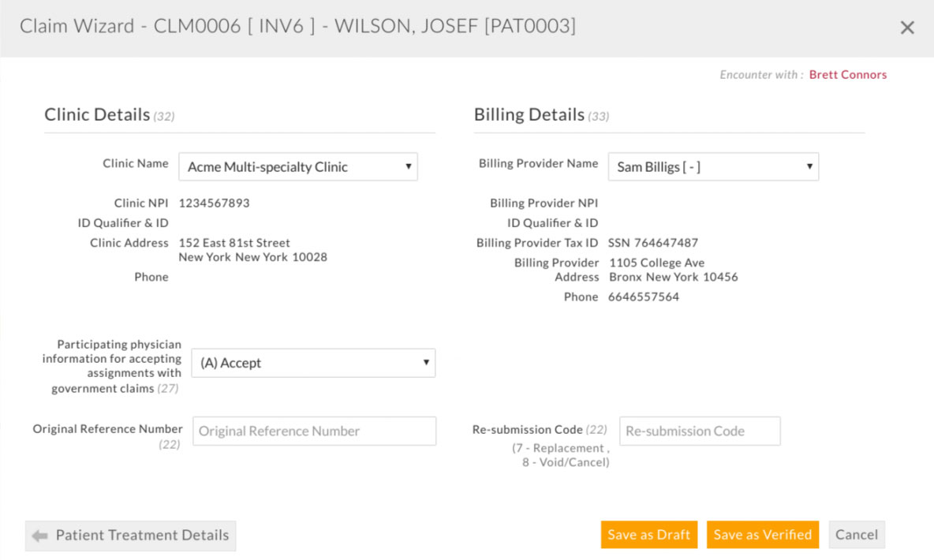Click the billing phone number 6646557564

(x=644, y=297)
